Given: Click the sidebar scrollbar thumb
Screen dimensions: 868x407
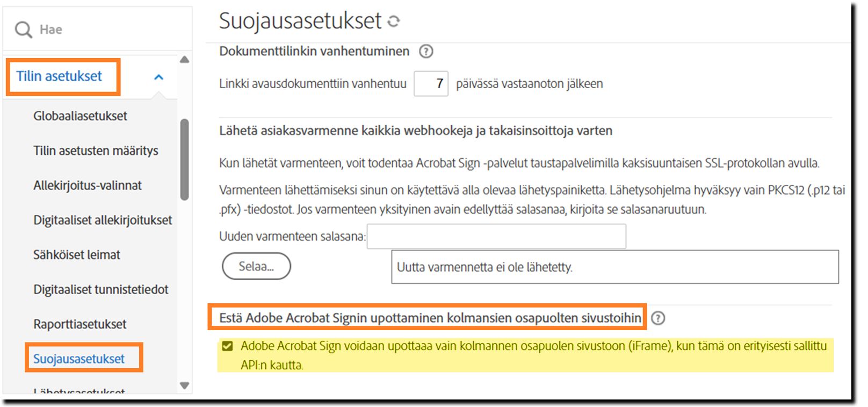Looking at the screenshot, I should (185, 159).
